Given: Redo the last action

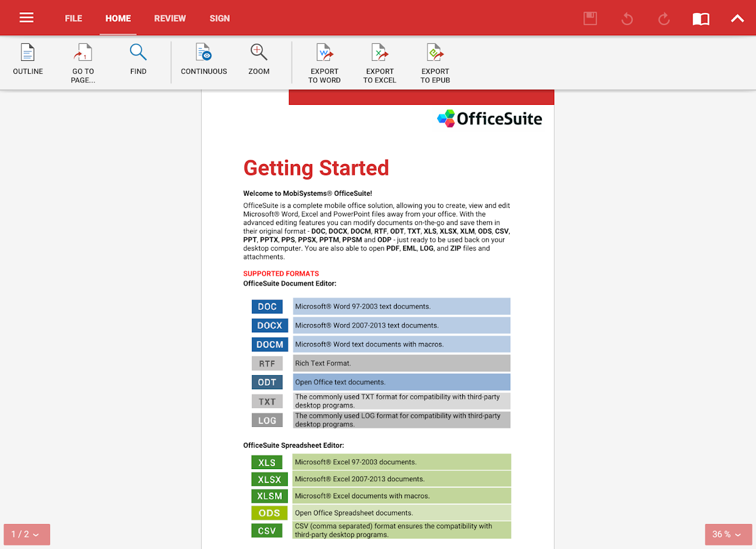Looking at the screenshot, I should [664, 19].
